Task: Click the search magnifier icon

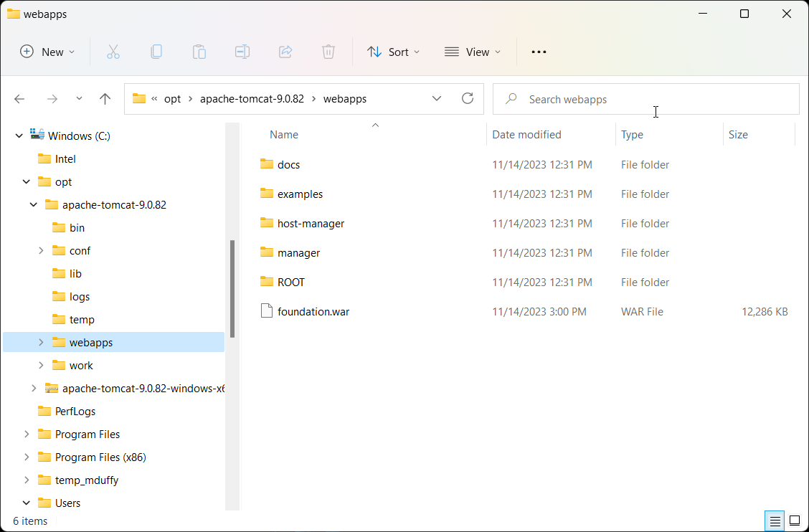Action: pos(511,98)
